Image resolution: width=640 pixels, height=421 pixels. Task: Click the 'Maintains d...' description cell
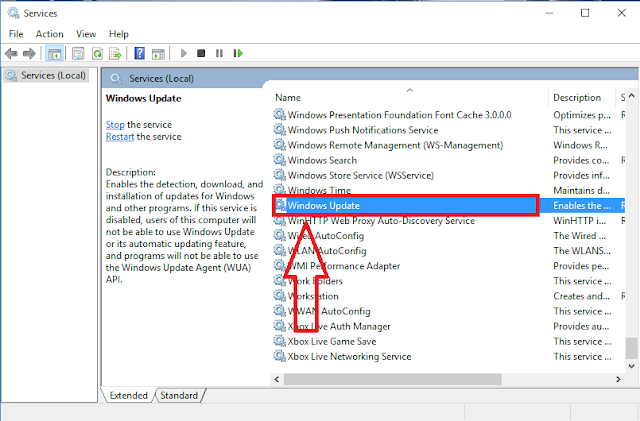coord(581,190)
